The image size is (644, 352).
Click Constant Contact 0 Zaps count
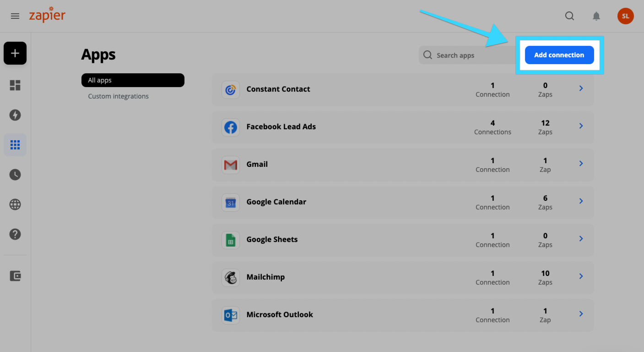545,89
